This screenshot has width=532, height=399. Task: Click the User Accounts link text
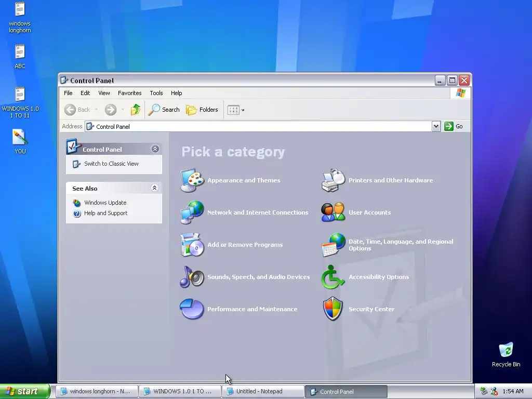point(370,212)
